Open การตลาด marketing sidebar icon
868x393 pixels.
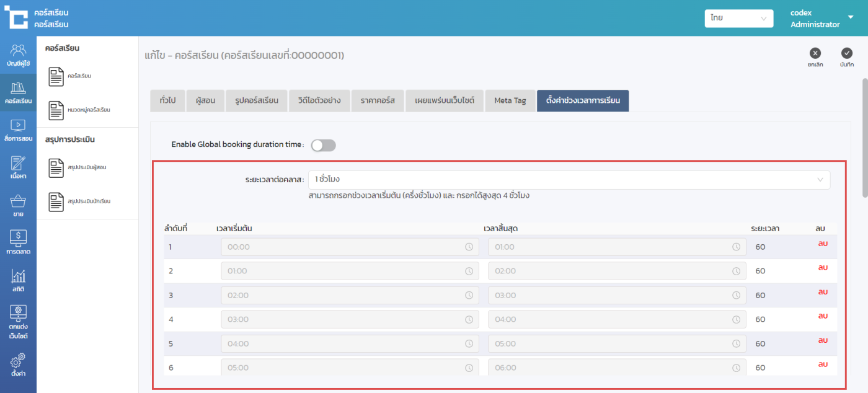tap(18, 243)
